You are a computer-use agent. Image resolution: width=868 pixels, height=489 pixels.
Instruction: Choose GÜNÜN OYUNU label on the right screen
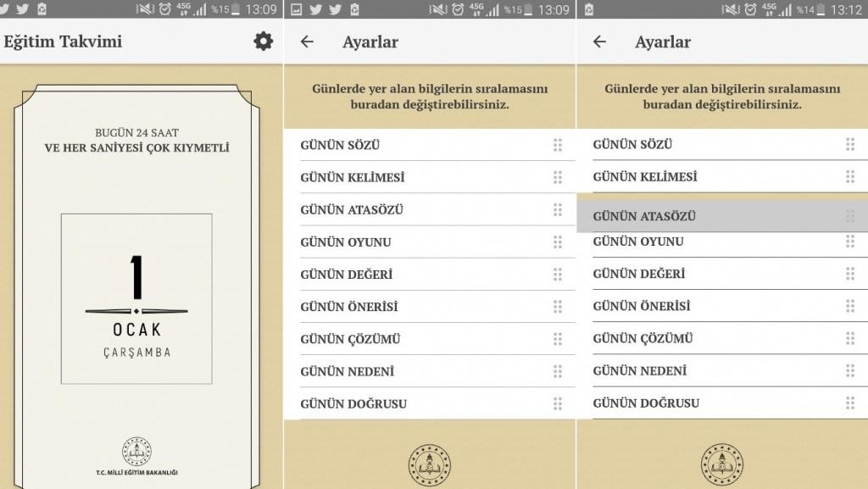[637, 242]
